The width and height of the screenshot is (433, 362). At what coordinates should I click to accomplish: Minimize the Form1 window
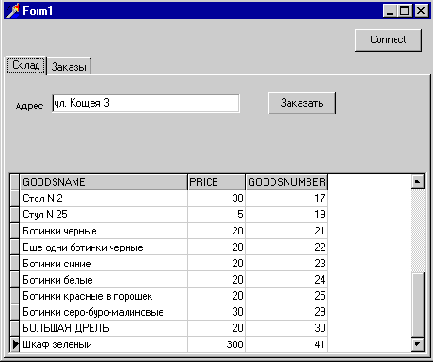tap(389, 11)
